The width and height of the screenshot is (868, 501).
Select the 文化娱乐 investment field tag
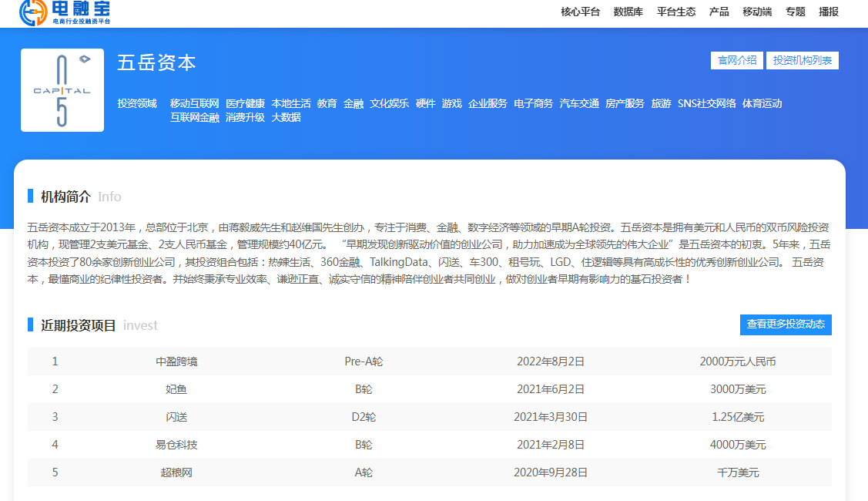(x=389, y=103)
